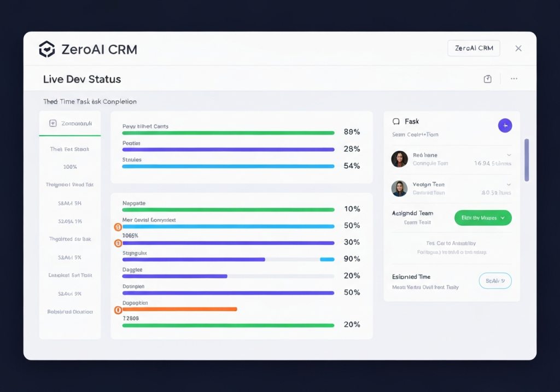Click the ZeroAI CRM hexagon logo

coord(47,49)
